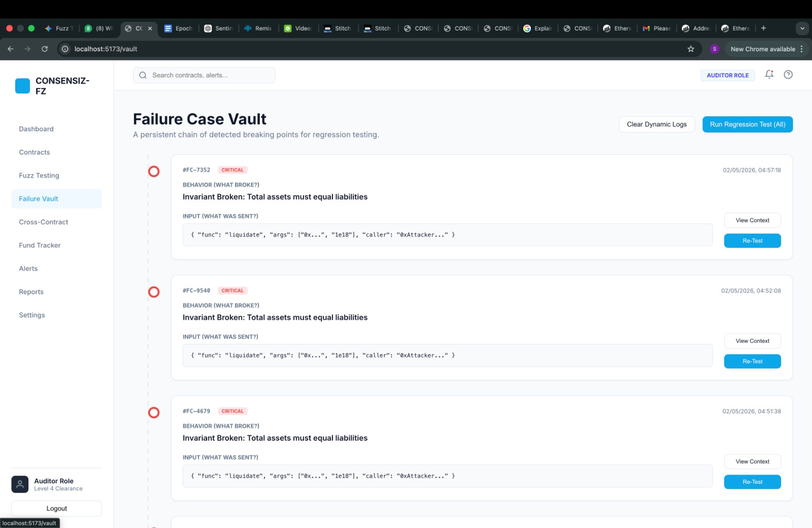The image size is (812, 528).
Task: Click the timeline marker beside #FC-9540
Action: click(154, 292)
